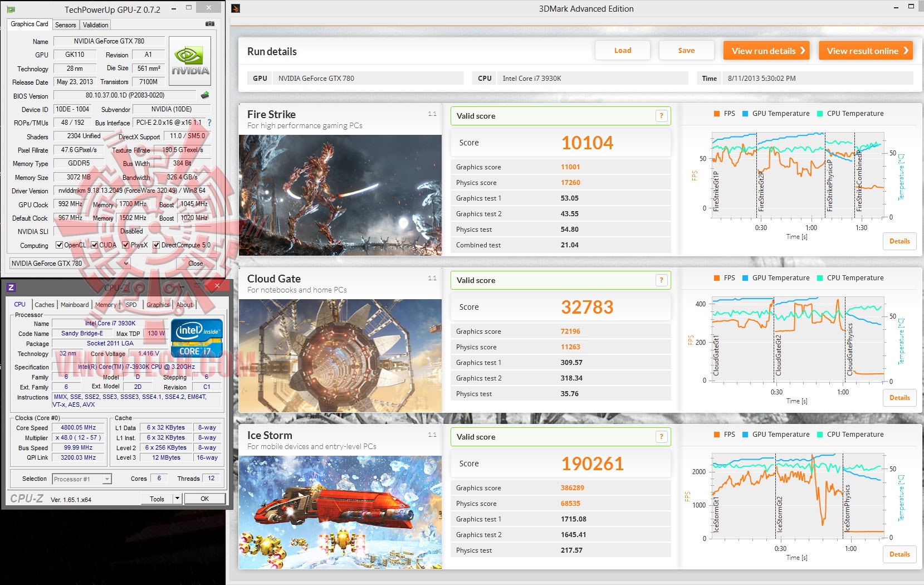Click the 3DMark app icon in title bar

click(236, 8)
